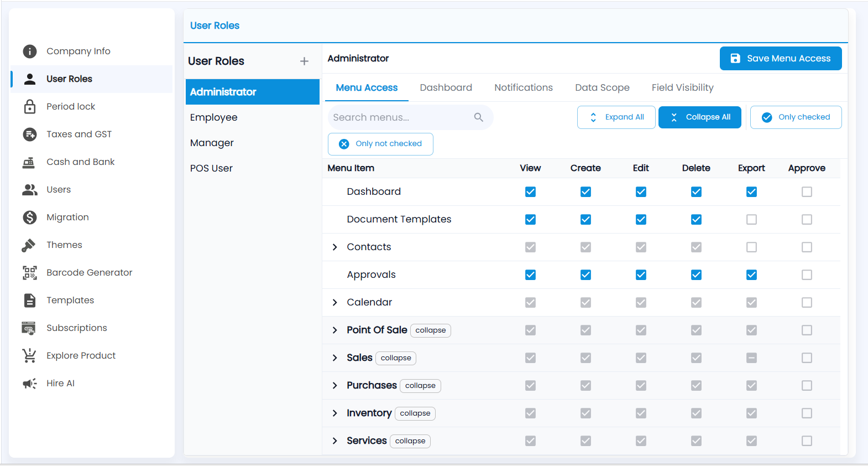Click the Period lock padlock icon
Image resolution: width=868 pixels, height=466 pixels.
[30, 107]
